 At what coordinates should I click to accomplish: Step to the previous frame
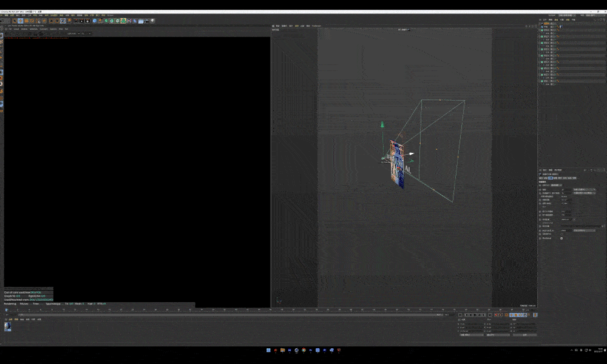(x=471, y=315)
